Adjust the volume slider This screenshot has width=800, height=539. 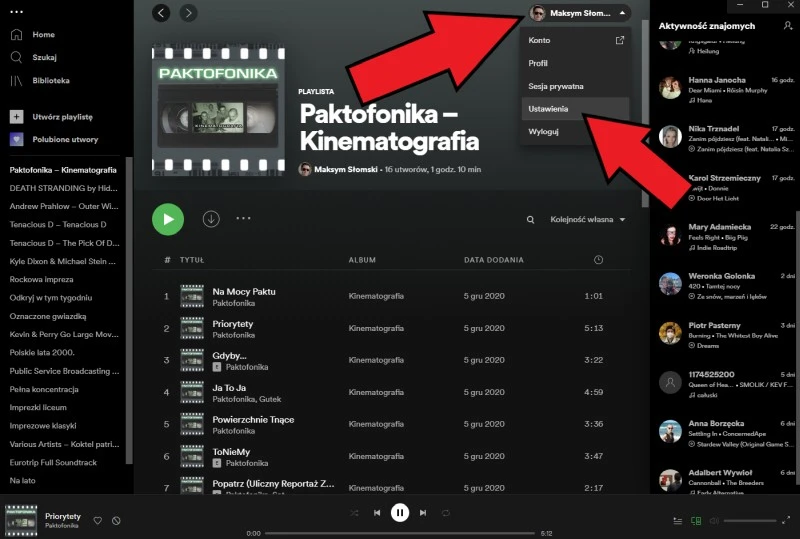click(x=750, y=521)
